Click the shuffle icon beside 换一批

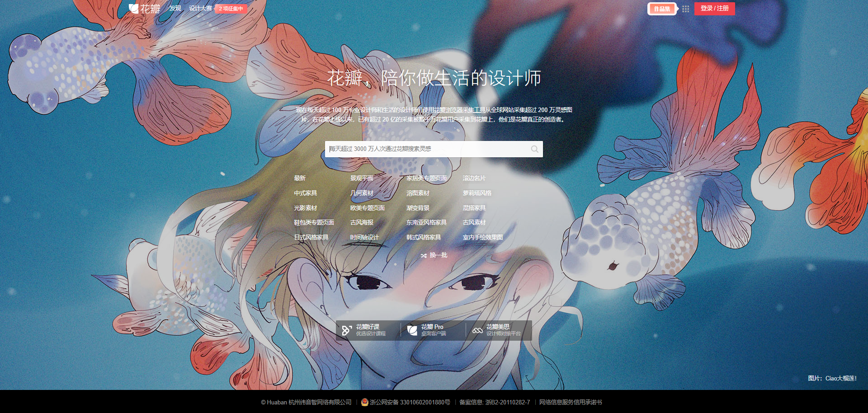point(424,256)
